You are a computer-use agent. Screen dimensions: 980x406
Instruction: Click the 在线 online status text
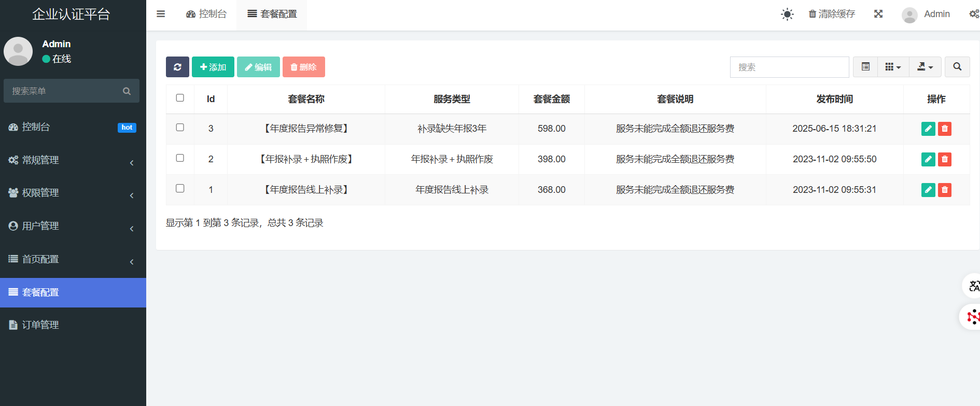pyautogui.click(x=62, y=59)
